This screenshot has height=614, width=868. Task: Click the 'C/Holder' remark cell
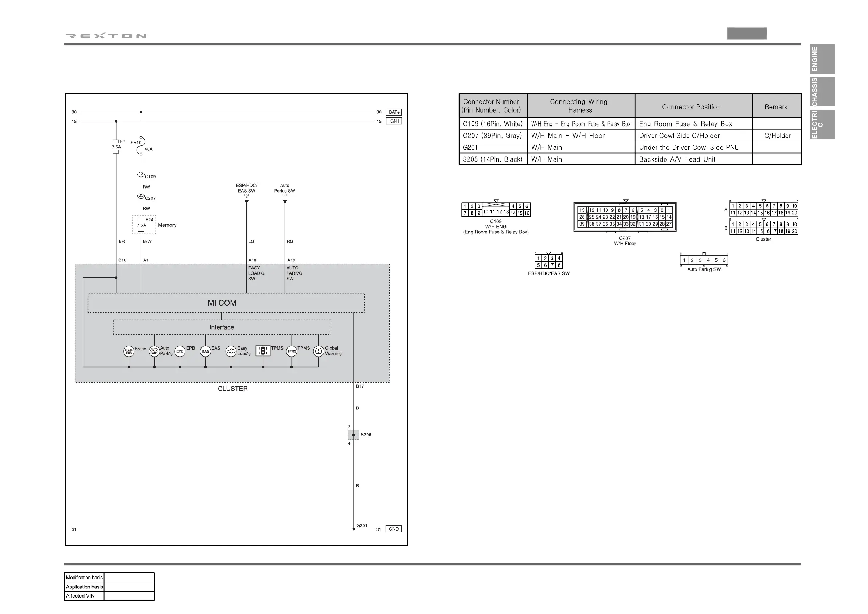click(777, 135)
